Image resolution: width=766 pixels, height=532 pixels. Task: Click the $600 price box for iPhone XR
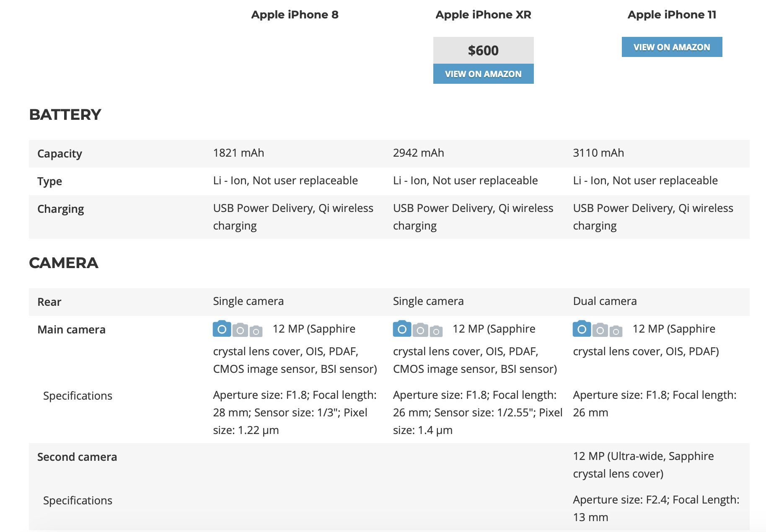483,50
